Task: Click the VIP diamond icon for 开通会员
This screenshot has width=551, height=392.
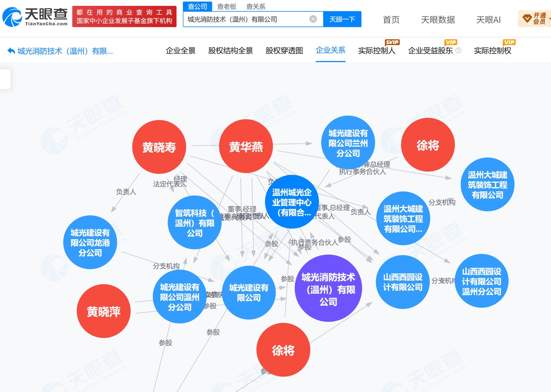Action: click(527, 18)
